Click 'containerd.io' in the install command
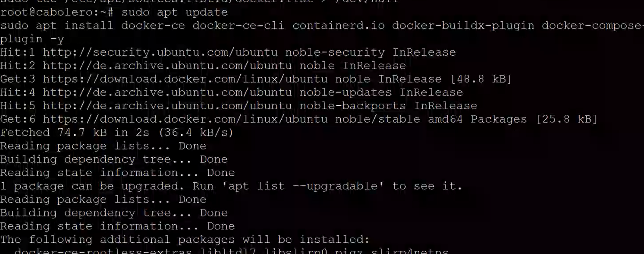Image resolution: width=644 pixels, height=254 pixels. tap(338, 25)
